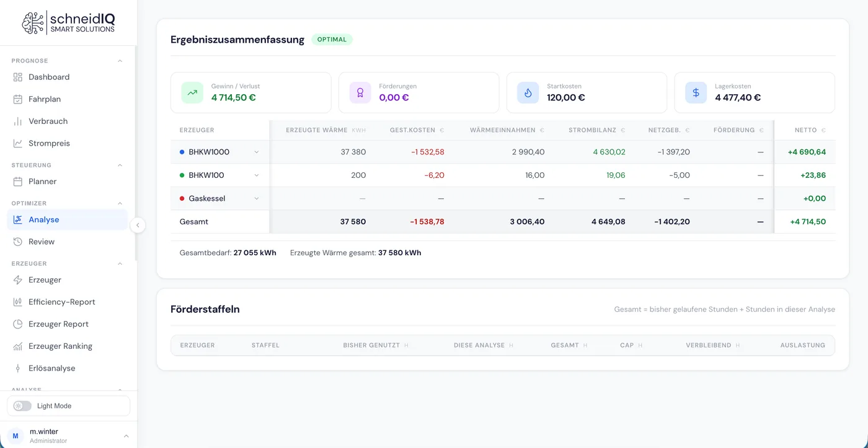The width and height of the screenshot is (868, 448).
Task: Click the Strompreis line chart icon
Action: (18, 143)
